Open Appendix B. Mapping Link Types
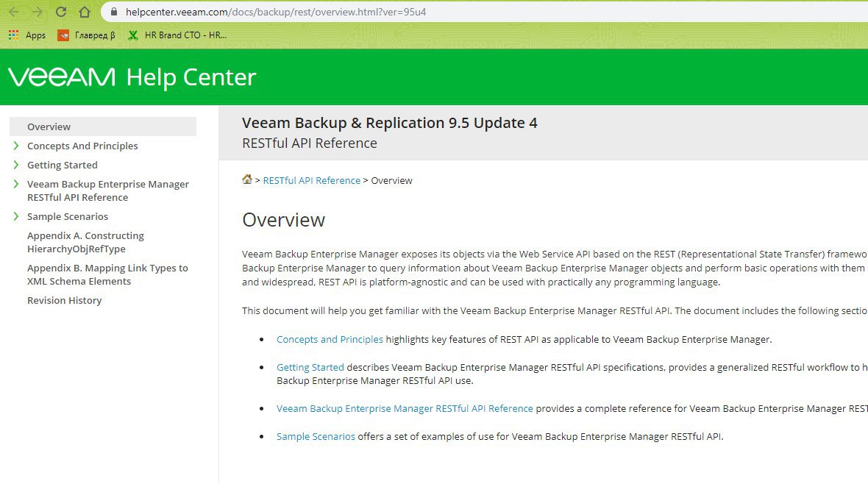Screen dimensions: 868x484 (107, 274)
